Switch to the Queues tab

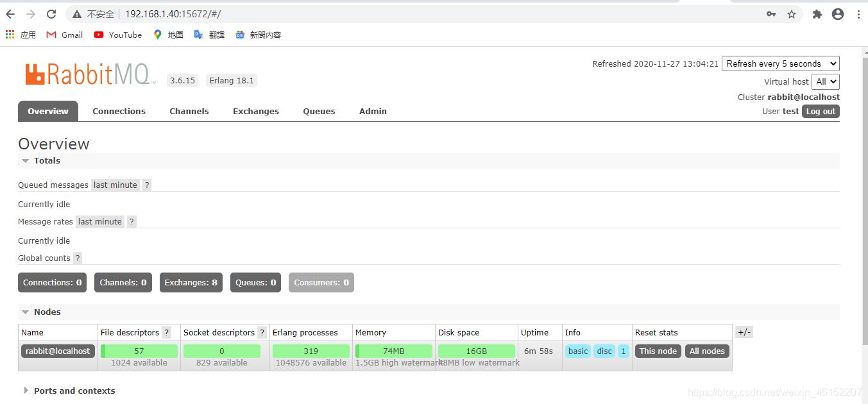click(x=319, y=111)
